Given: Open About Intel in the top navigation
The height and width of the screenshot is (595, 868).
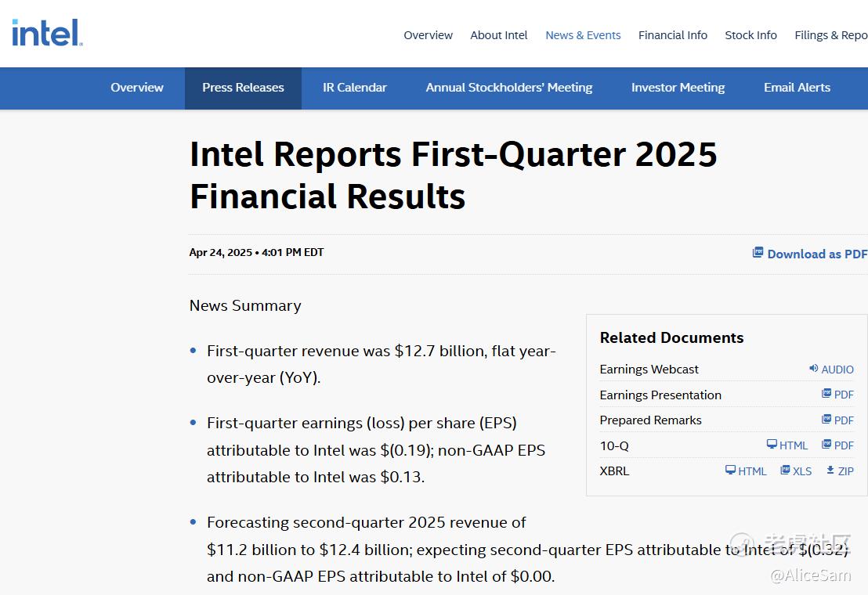Looking at the screenshot, I should (499, 35).
